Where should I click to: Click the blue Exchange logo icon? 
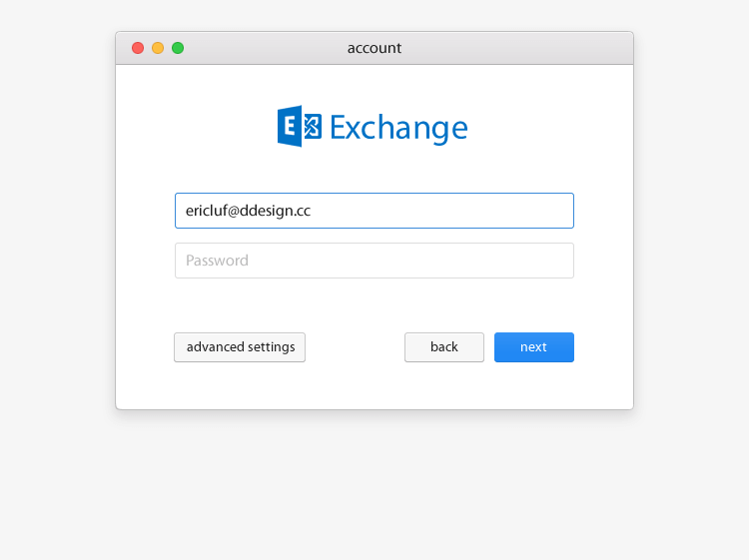pos(300,127)
